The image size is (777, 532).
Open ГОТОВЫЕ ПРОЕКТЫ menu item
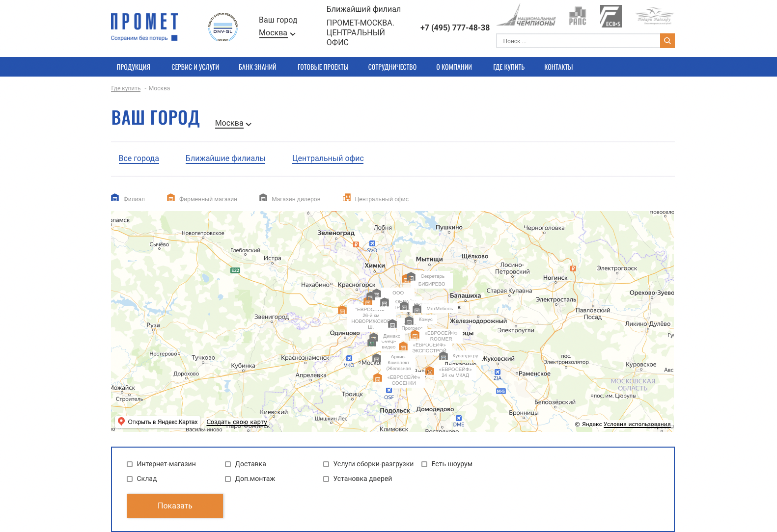click(x=323, y=67)
